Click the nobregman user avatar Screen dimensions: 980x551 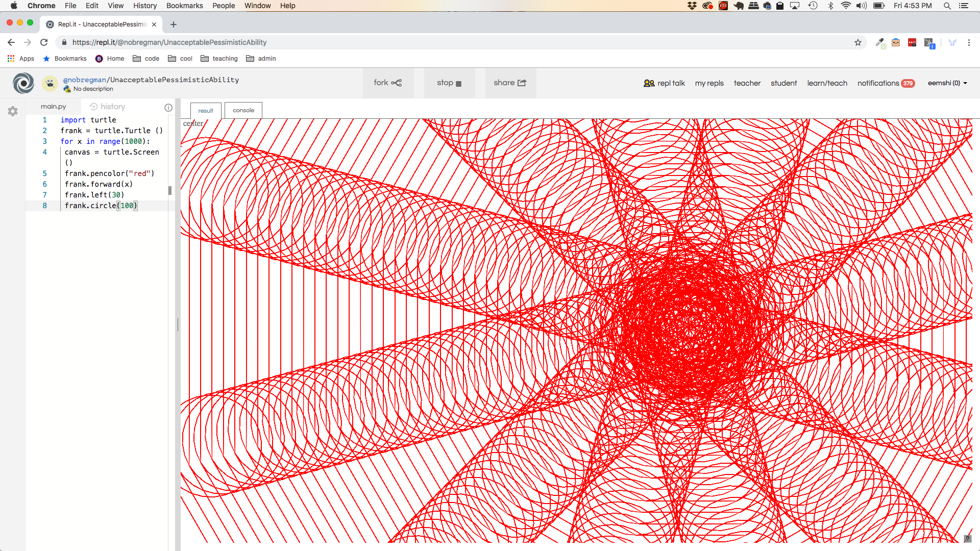click(x=50, y=83)
